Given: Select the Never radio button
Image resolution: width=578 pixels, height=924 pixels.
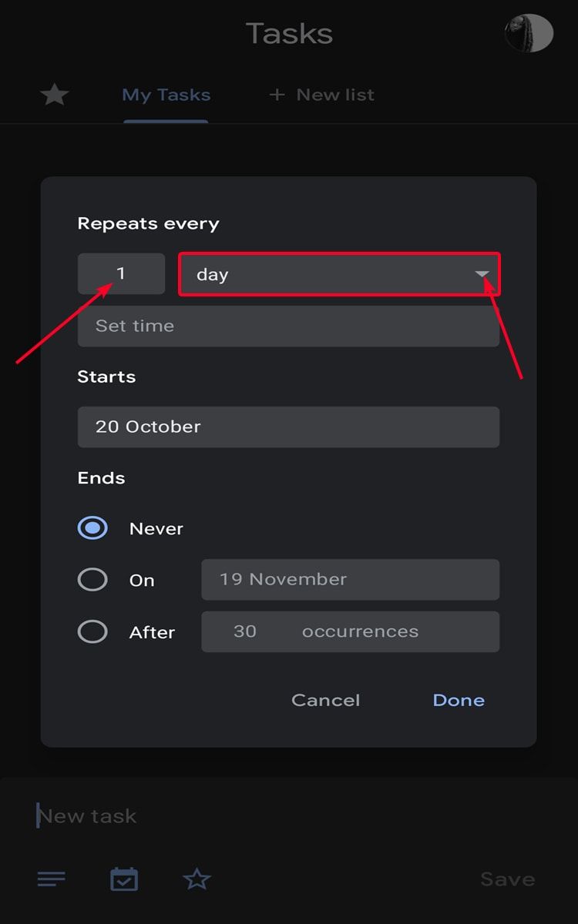Looking at the screenshot, I should [x=92, y=527].
